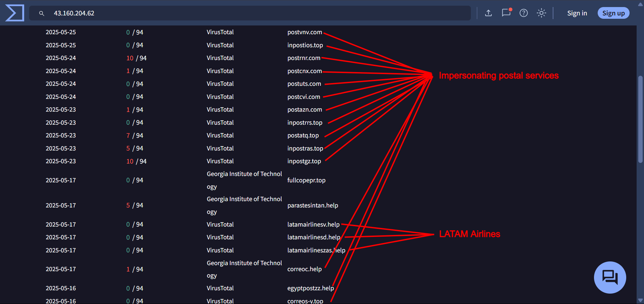The image size is (644, 304).
Task: Open the help question mark icon
Action: click(x=524, y=13)
